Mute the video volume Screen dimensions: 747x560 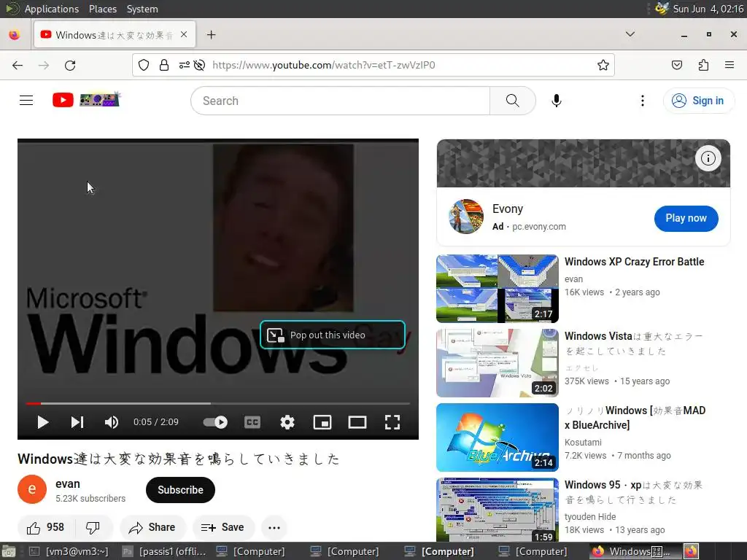tap(112, 422)
